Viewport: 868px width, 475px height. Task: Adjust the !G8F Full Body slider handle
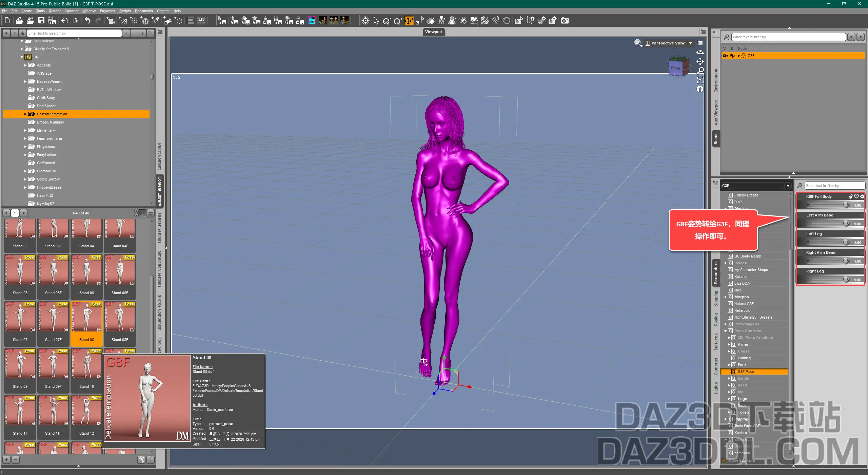pyautogui.click(x=846, y=205)
